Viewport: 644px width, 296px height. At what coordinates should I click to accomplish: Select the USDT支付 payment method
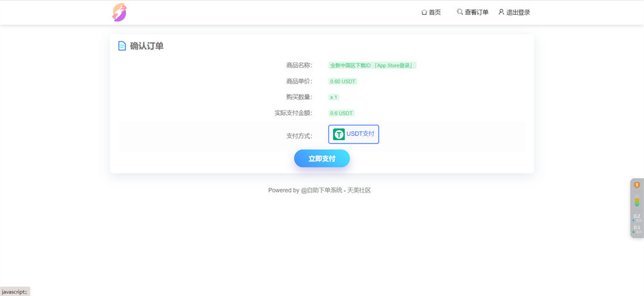pos(354,134)
